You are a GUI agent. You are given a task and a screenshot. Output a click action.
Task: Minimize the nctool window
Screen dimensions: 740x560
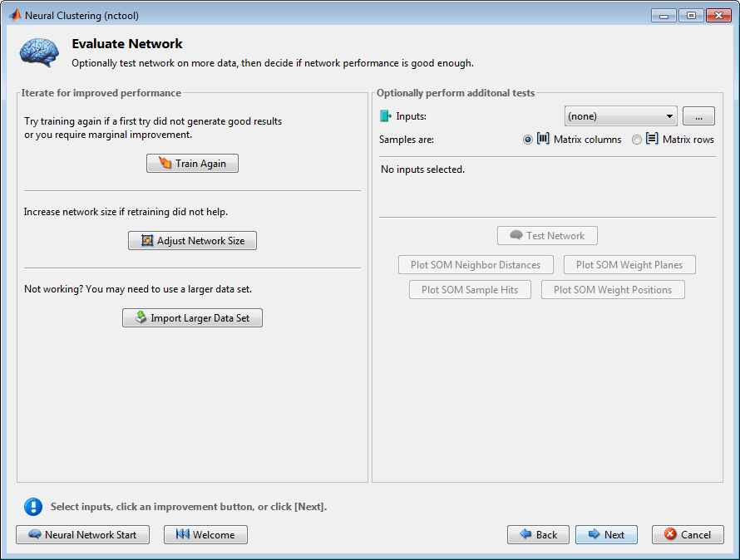pos(664,16)
